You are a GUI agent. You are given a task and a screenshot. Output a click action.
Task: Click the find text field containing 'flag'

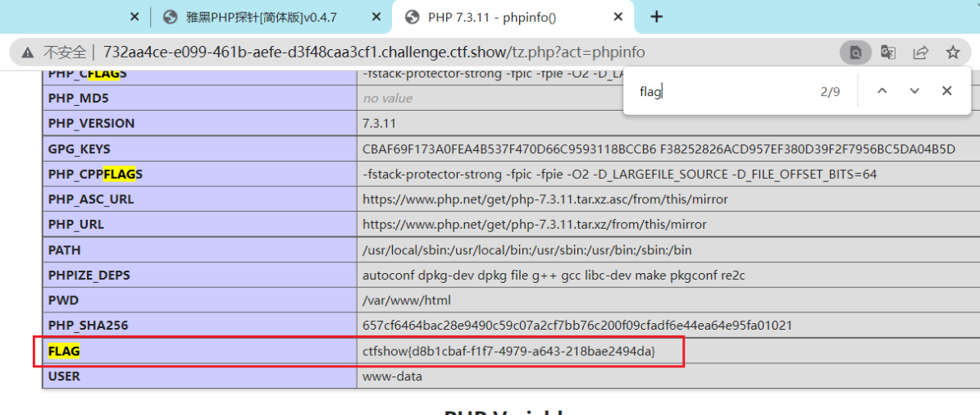tap(722, 92)
